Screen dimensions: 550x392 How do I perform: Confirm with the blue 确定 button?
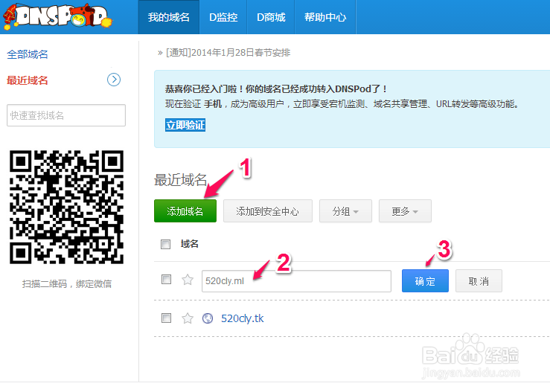point(425,281)
